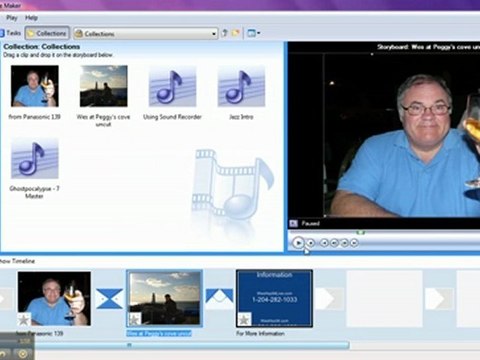Viewport: 480px width, 360px height.
Task: Toggle the Collections pane button
Action: click(x=47, y=33)
